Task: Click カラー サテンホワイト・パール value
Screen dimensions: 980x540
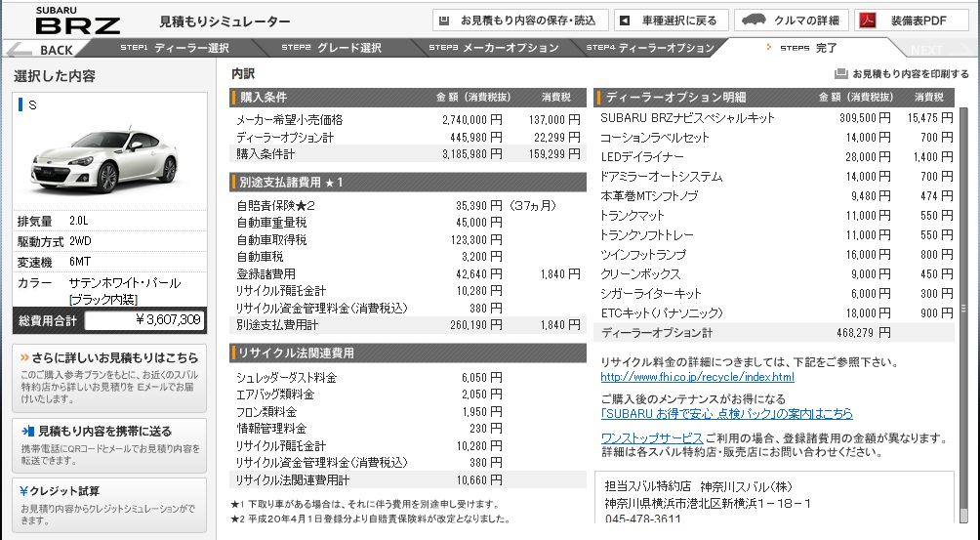Action: (125, 291)
